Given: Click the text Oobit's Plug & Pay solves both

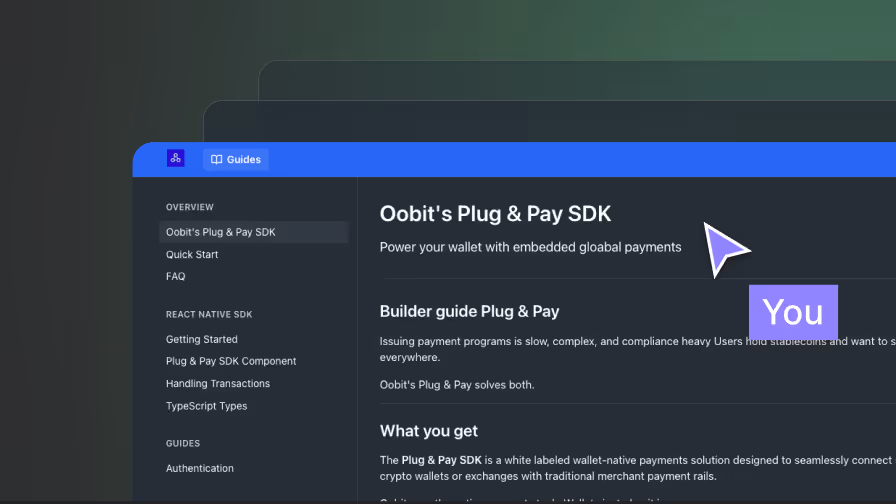Looking at the screenshot, I should point(457,385).
